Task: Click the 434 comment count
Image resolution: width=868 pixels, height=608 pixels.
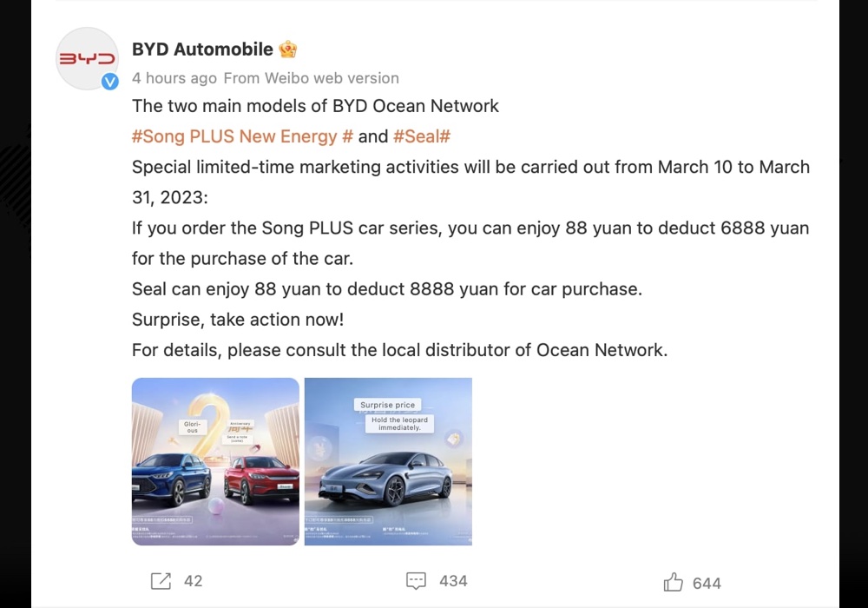Action: 453,581
